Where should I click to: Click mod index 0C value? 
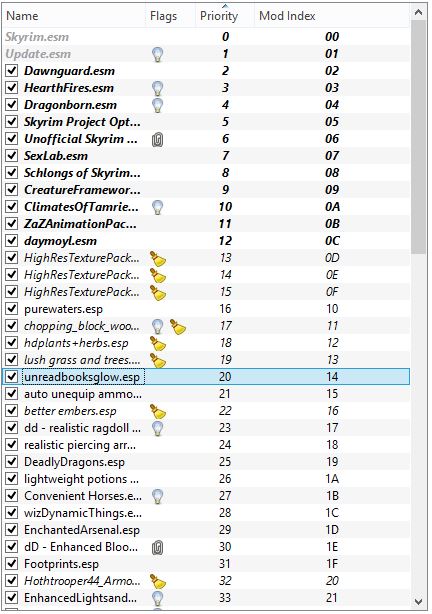tap(332, 241)
